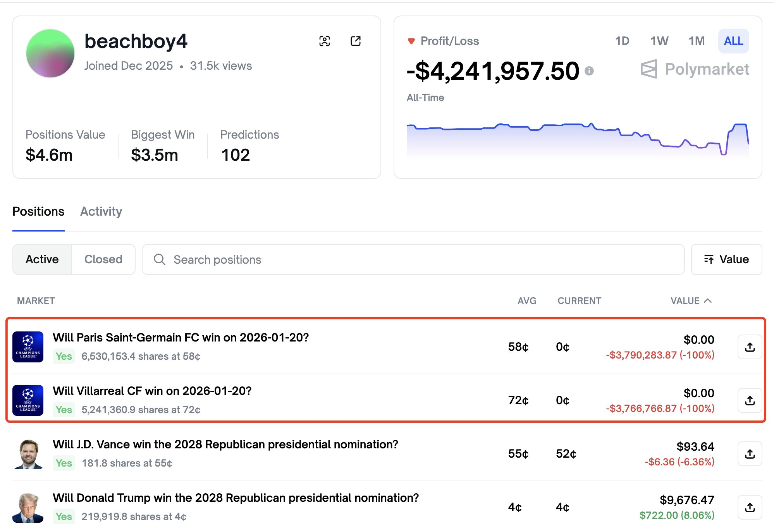Open the Will Villarreal CF win market link
The height and width of the screenshot is (532, 774).
[152, 391]
